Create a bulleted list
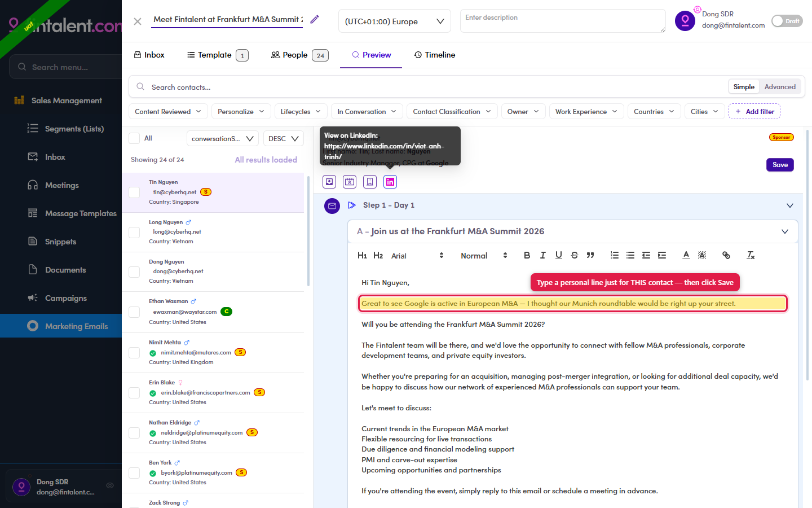The image size is (812, 508). click(x=630, y=255)
